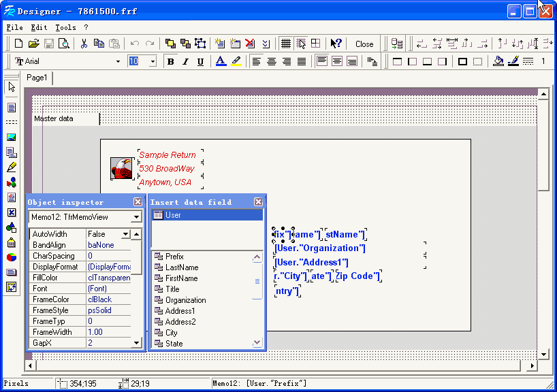Screen dimensions: 557x392
Task: Toggle the show grid button
Action: coord(286,44)
